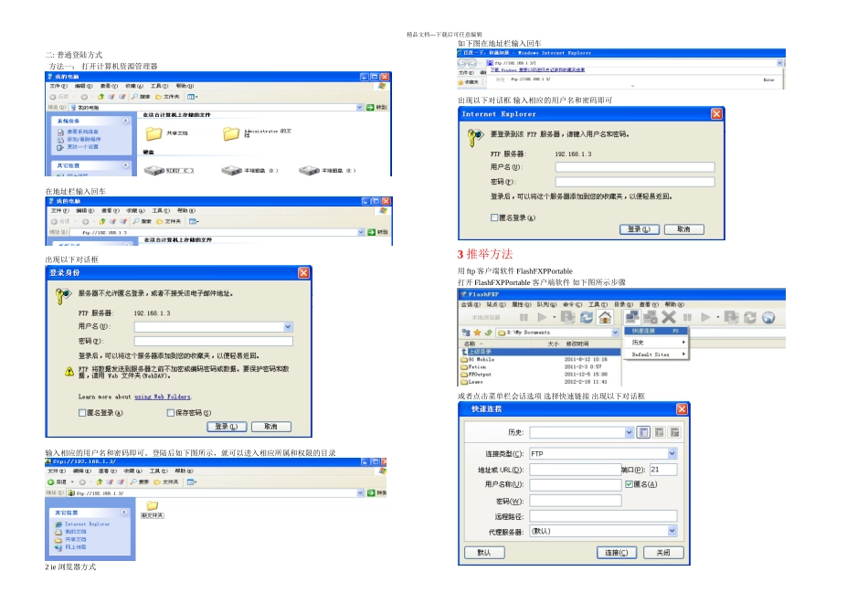The image size is (868, 614).
Task: Click the 文件夹 toolbar icon in the first 我的电脑 window
Action: point(167,96)
